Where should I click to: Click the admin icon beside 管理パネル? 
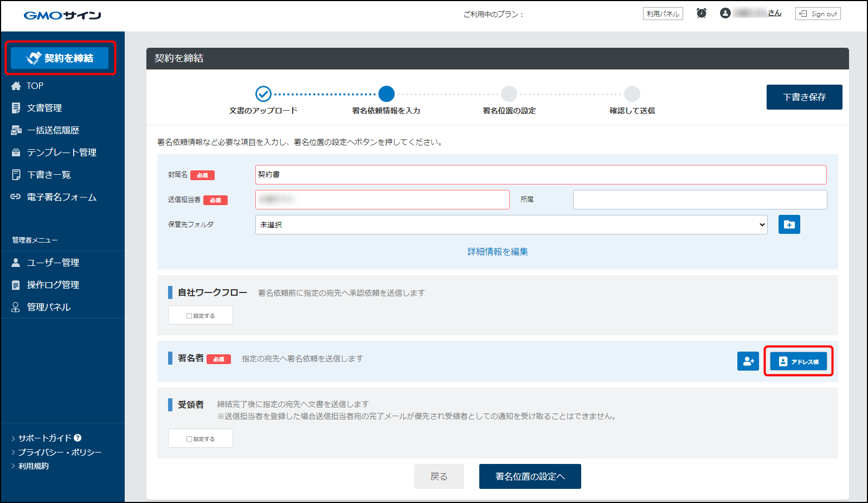(16, 307)
